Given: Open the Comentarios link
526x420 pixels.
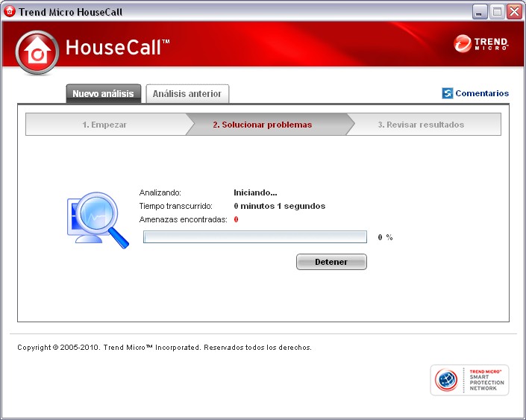Looking at the screenshot, I should point(482,93).
